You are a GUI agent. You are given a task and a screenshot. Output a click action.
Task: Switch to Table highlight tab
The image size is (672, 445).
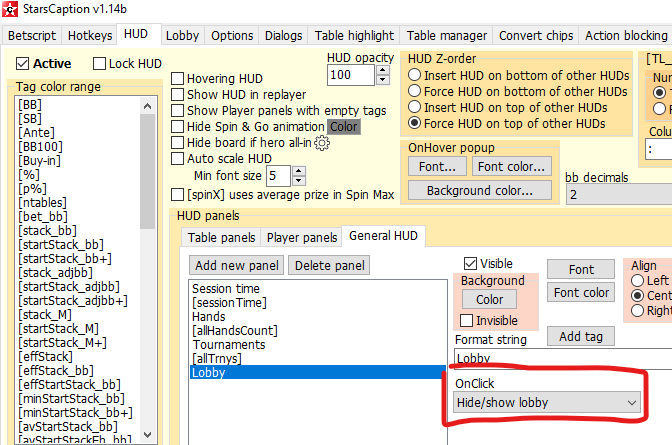click(354, 36)
